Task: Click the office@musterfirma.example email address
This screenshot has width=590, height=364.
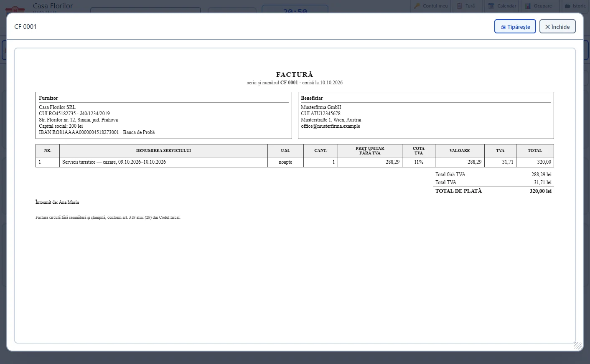Action: click(331, 126)
